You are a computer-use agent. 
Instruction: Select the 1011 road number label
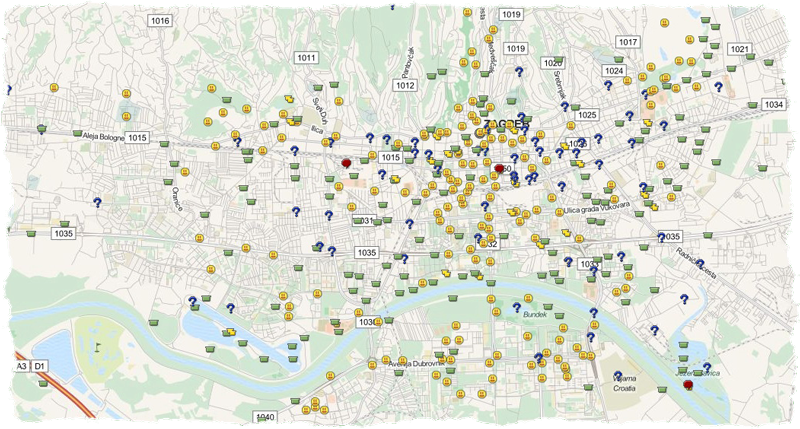click(306, 58)
